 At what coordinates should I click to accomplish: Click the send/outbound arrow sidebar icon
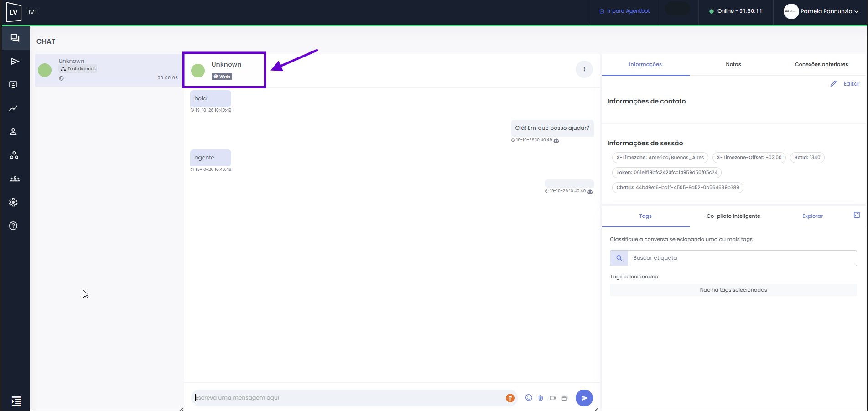[15, 61]
